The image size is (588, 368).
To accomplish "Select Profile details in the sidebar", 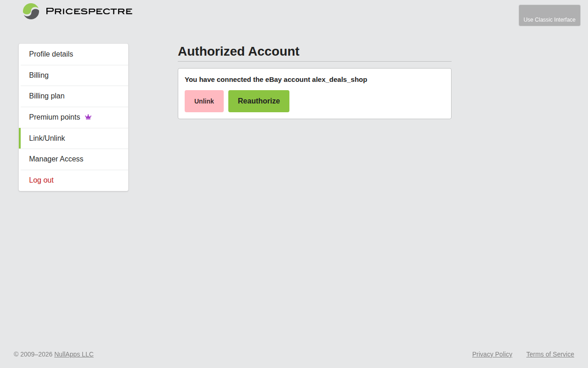I will [x=51, y=54].
